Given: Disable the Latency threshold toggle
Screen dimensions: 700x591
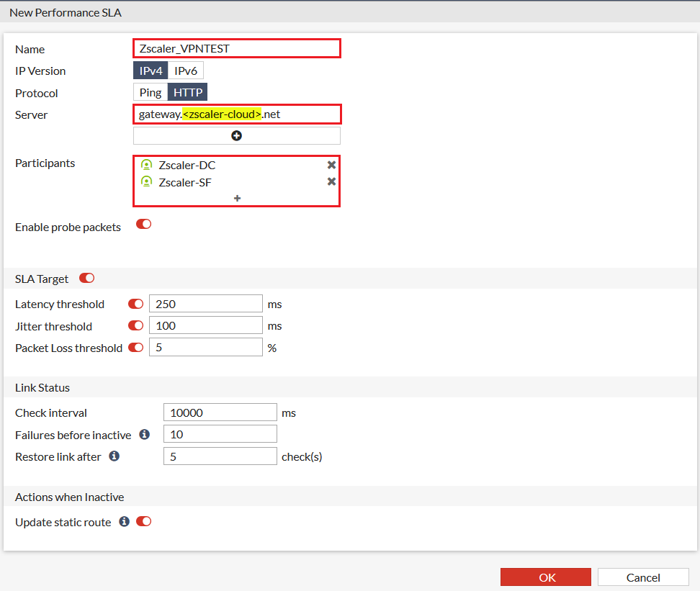Looking at the screenshot, I should click(x=135, y=303).
